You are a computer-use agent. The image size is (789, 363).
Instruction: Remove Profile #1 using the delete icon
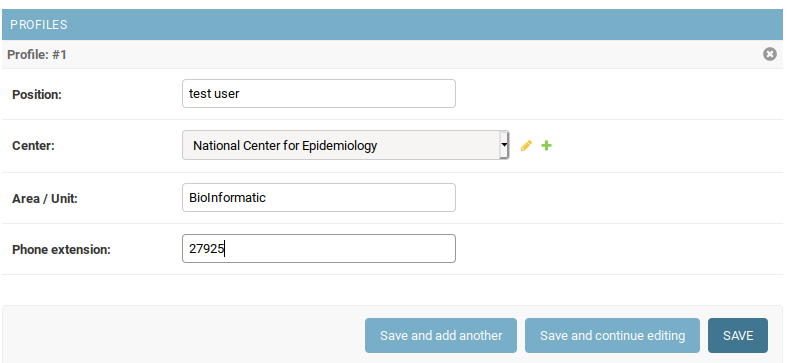coord(769,54)
